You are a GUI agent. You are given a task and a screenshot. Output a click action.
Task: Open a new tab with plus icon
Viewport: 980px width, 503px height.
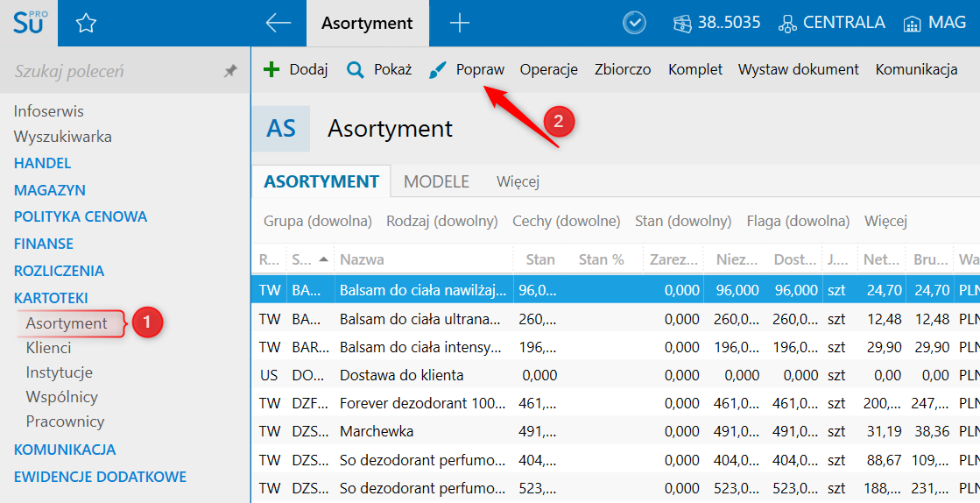click(459, 24)
